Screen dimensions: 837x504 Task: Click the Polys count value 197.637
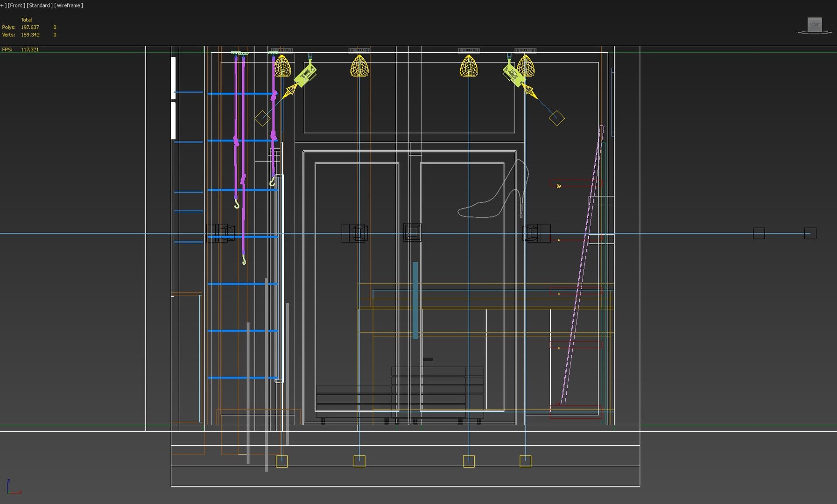[30, 27]
